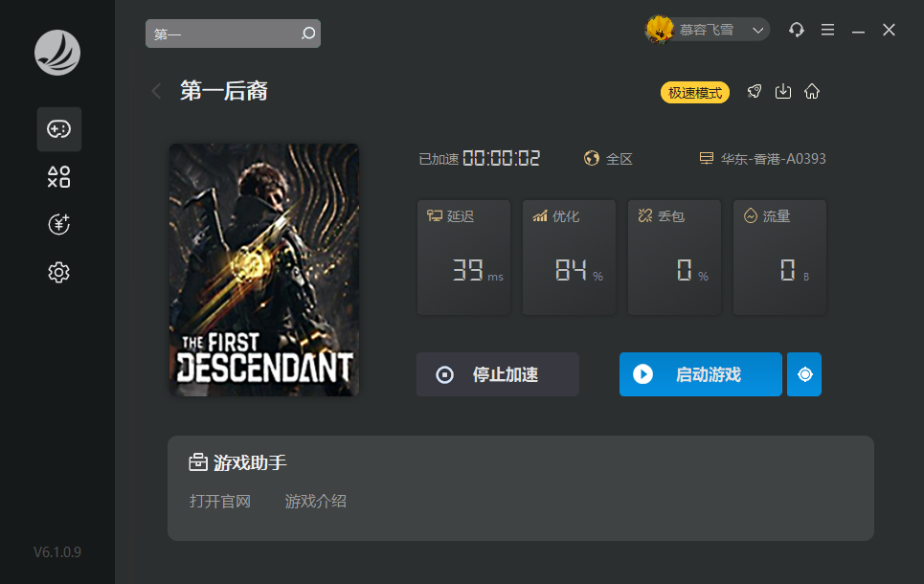Click the globe icon next to 全区
924x584 pixels.
592,158
